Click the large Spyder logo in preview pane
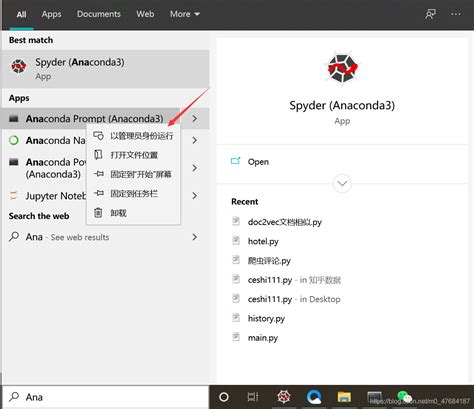474x409 pixels. [x=342, y=69]
